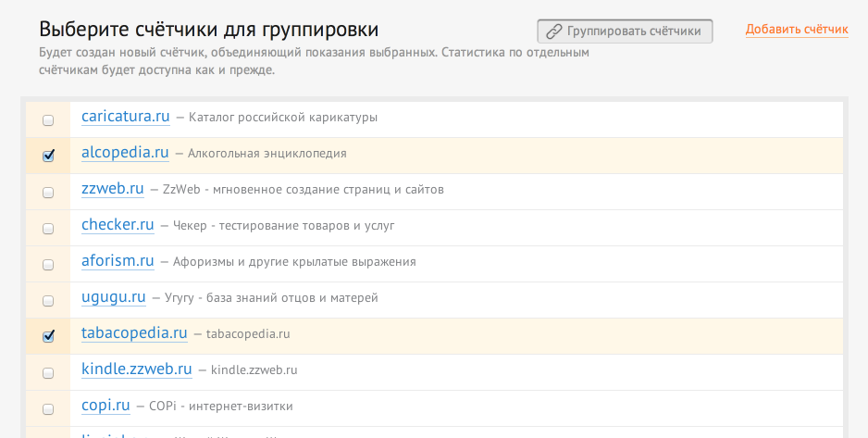Tick the checker.ru checkbox
Viewport: 868px width, 438px height.
[x=48, y=229]
